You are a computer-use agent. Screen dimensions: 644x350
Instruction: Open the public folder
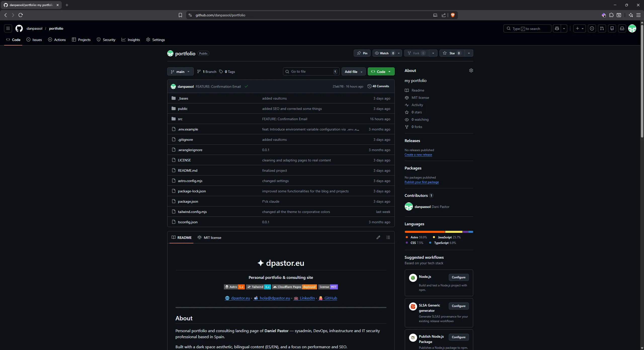[183, 109]
